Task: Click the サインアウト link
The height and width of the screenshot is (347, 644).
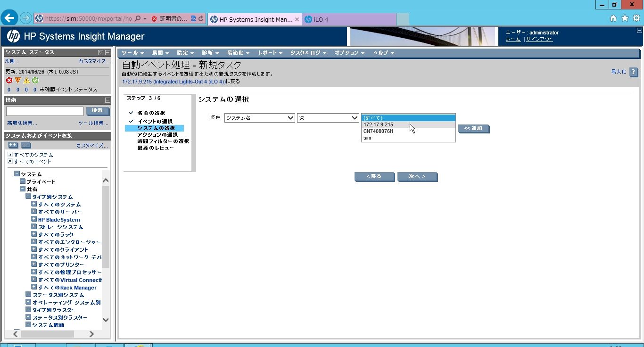Action: click(x=539, y=39)
